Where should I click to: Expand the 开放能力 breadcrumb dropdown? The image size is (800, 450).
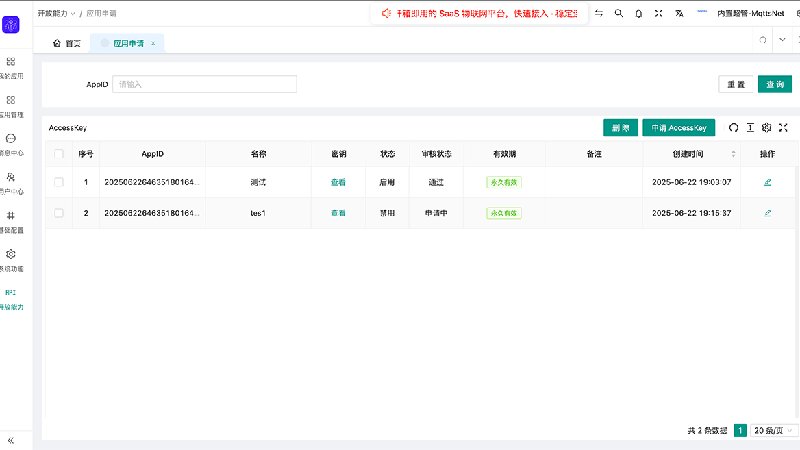57,13
